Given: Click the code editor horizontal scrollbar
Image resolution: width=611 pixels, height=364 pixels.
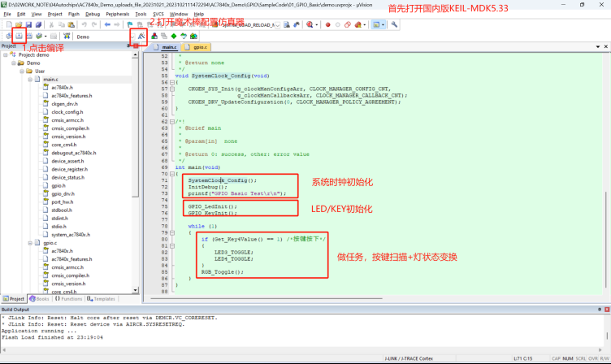Looking at the screenshot, I should (x=266, y=298).
